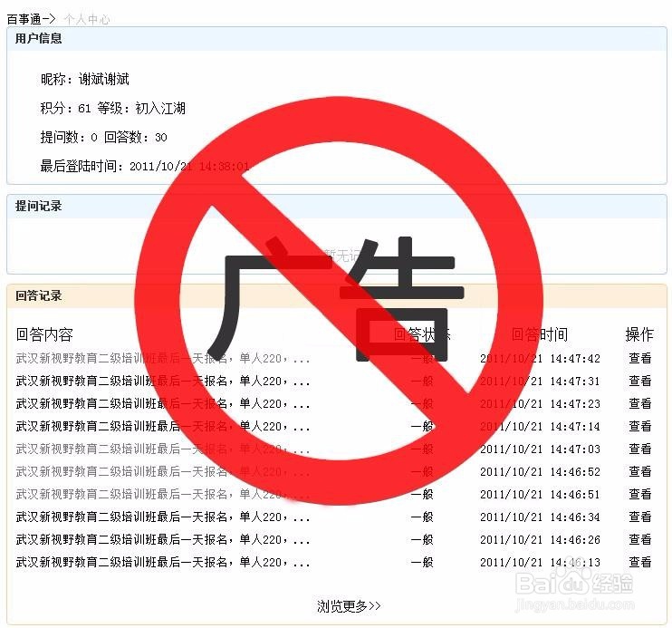Click the 提问数: 0 回答数: 30 line
This screenshot has width=672, height=628.
coord(104,137)
